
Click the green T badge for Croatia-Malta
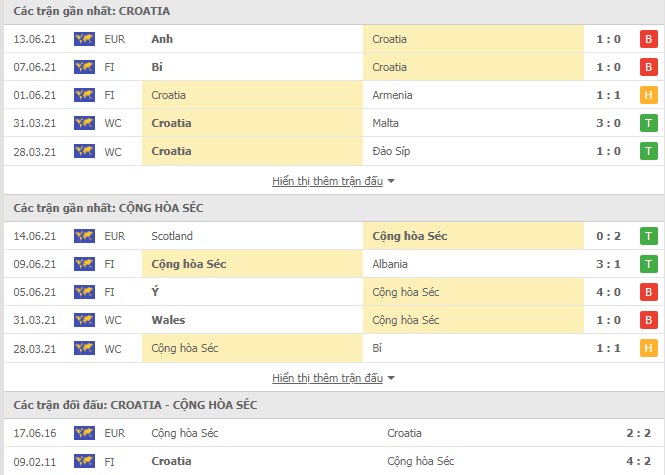pos(648,123)
